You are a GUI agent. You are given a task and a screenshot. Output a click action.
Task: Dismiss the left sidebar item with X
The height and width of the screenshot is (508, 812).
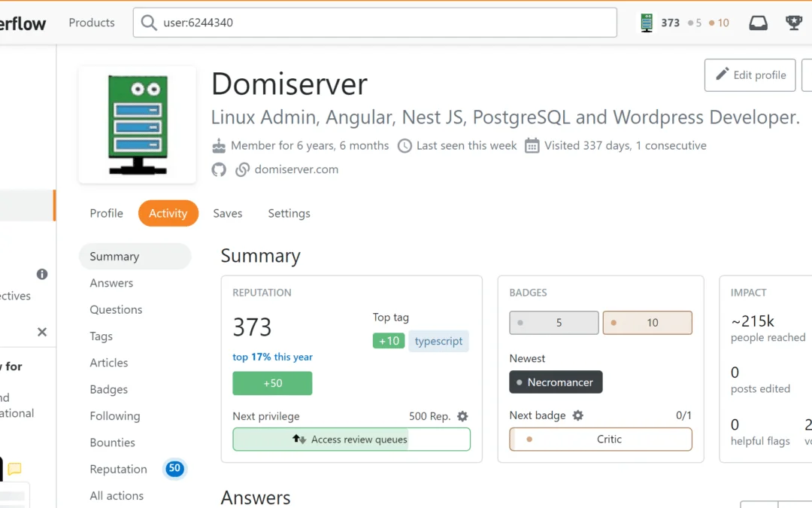pyautogui.click(x=42, y=332)
